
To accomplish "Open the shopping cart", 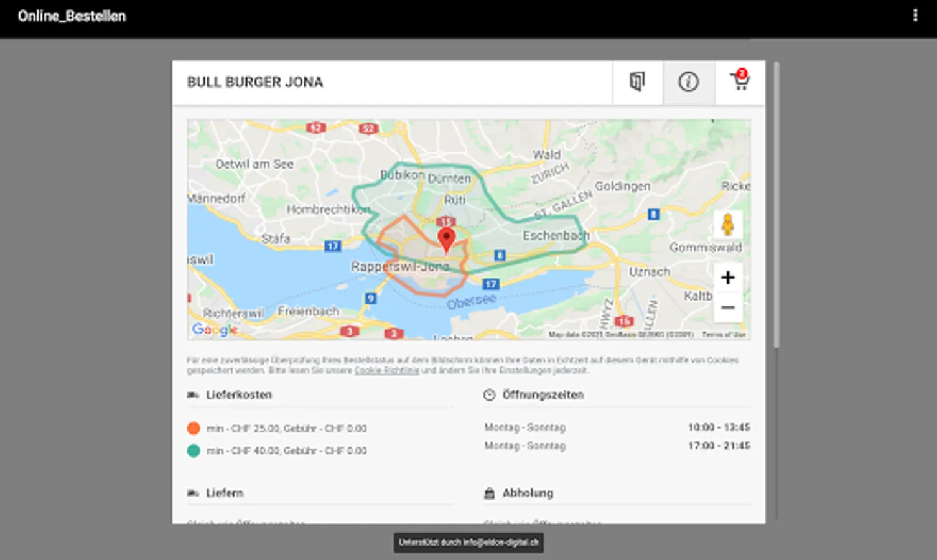I will click(x=740, y=82).
